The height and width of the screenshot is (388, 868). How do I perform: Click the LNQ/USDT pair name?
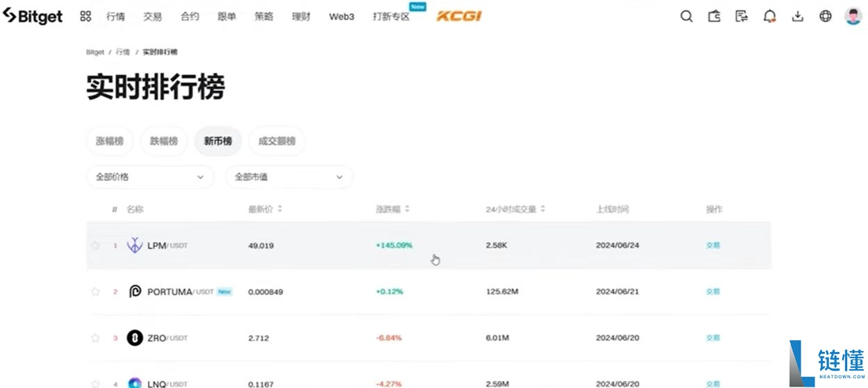(167, 384)
